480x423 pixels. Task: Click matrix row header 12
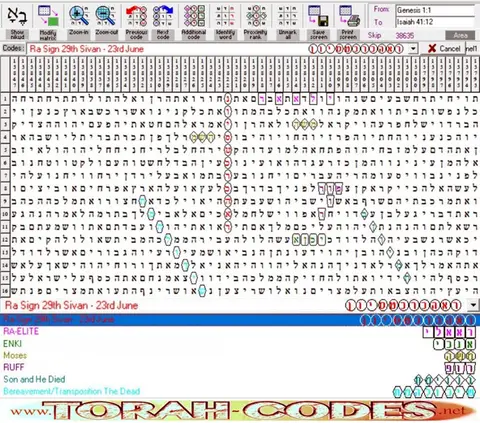click(5, 239)
